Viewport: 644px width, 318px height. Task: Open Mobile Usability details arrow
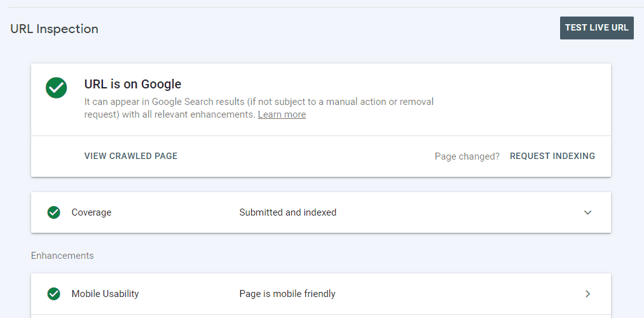[587, 294]
